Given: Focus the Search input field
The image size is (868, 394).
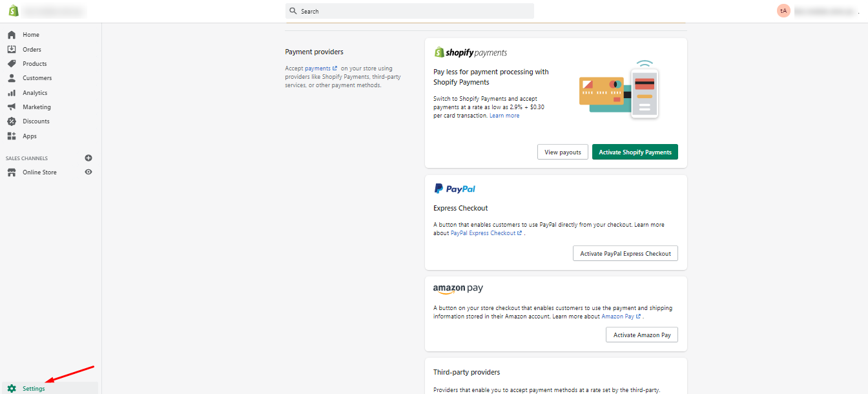Looking at the screenshot, I should click(409, 11).
